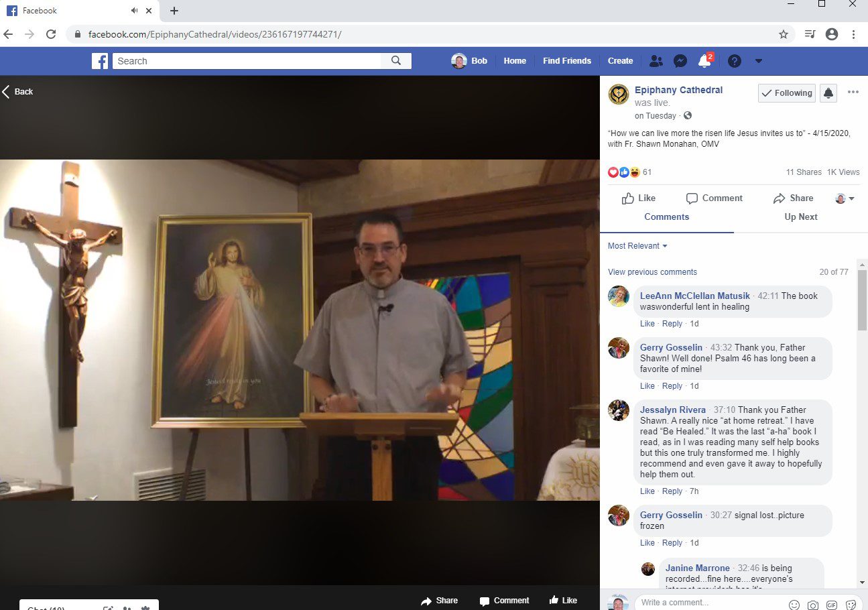Expand the Most Relevant comment sorting dropdown
Image resolution: width=868 pixels, height=610 pixels.
pyautogui.click(x=637, y=246)
